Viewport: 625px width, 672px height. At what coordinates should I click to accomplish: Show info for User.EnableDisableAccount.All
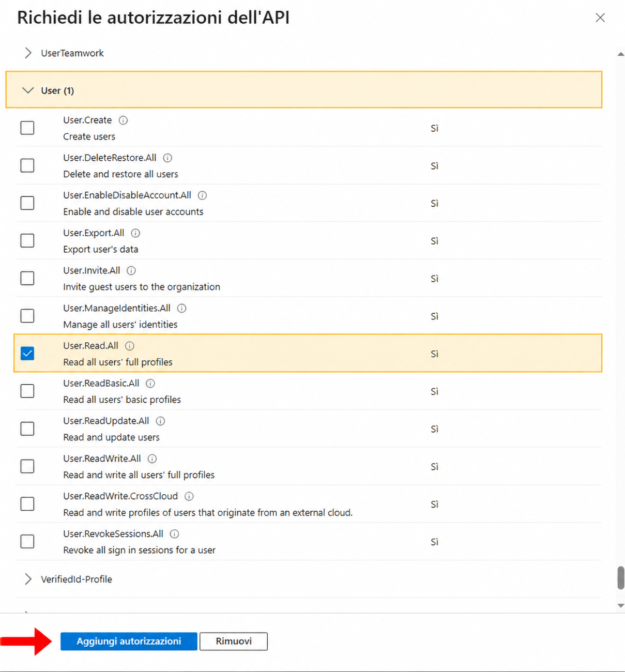point(203,195)
